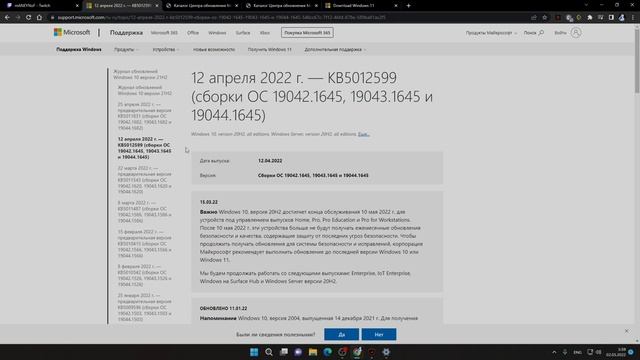Open sidebar entry 8 марта 2022
Image resolution: width=640 pixels, height=360 pixels.
pyautogui.click(x=145, y=212)
